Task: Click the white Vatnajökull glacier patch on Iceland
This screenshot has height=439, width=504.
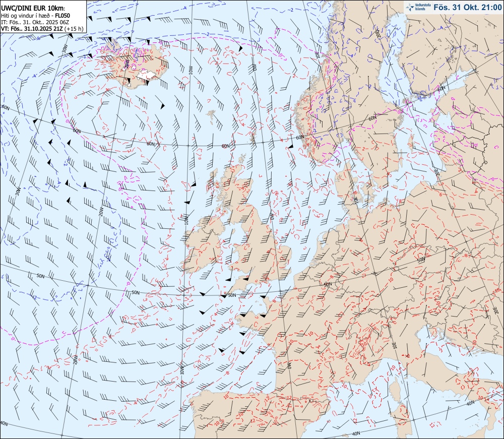Action: pyautogui.click(x=147, y=74)
